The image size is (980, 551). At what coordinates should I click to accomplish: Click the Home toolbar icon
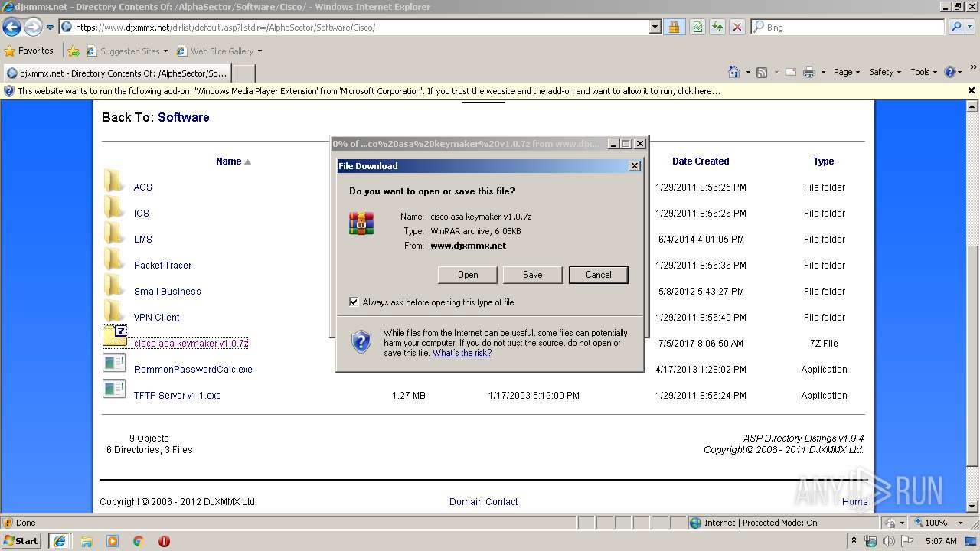(734, 72)
